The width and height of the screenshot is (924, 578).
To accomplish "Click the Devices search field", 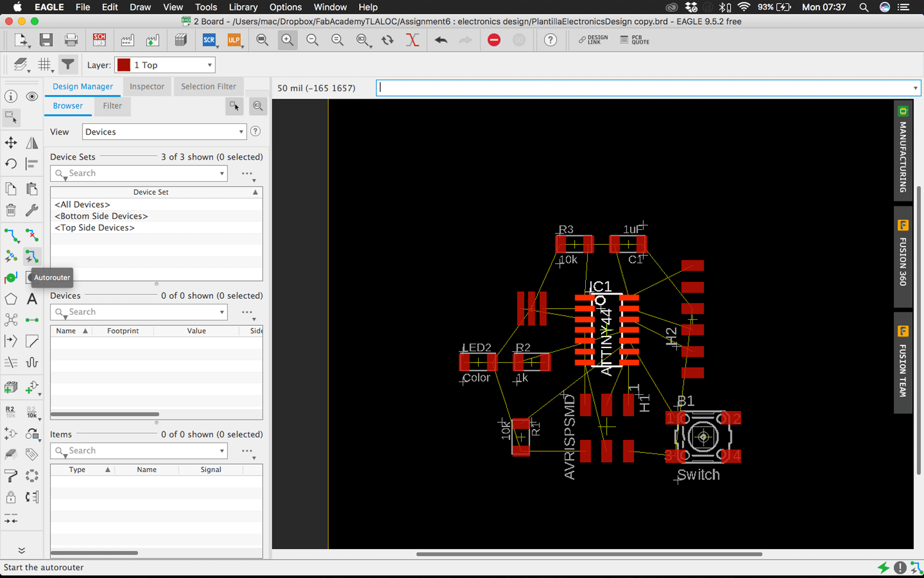I will click(x=139, y=312).
